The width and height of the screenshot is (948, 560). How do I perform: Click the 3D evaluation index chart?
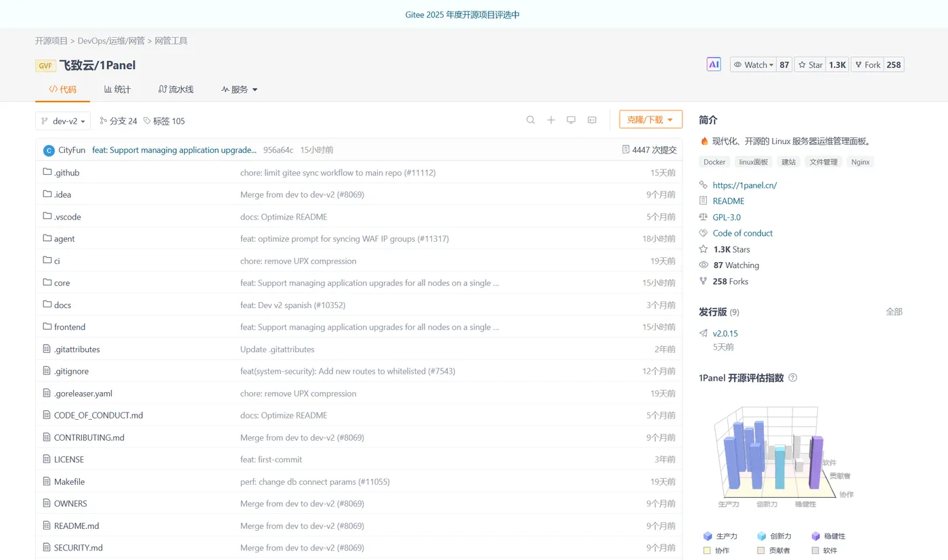[784, 456]
